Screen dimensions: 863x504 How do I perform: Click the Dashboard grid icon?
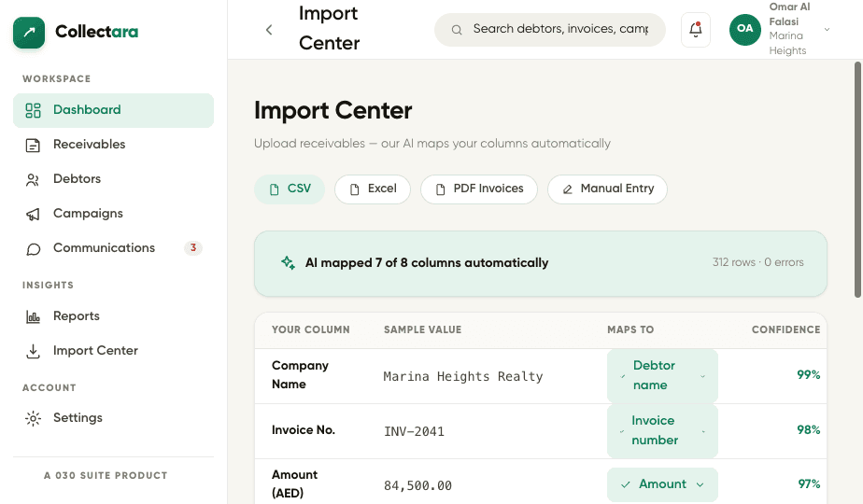pyautogui.click(x=33, y=110)
